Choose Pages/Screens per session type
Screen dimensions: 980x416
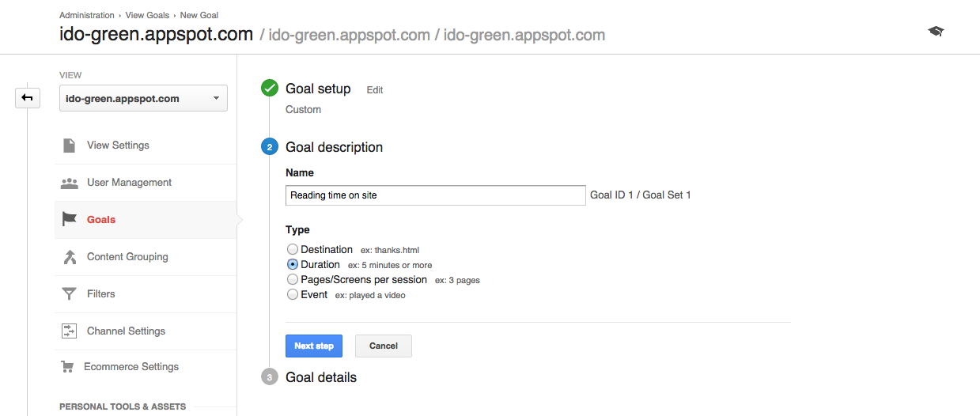(293, 280)
